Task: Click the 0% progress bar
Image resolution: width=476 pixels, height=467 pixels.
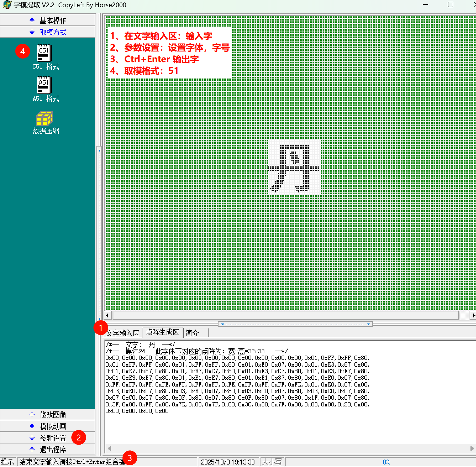Action: (x=381, y=462)
